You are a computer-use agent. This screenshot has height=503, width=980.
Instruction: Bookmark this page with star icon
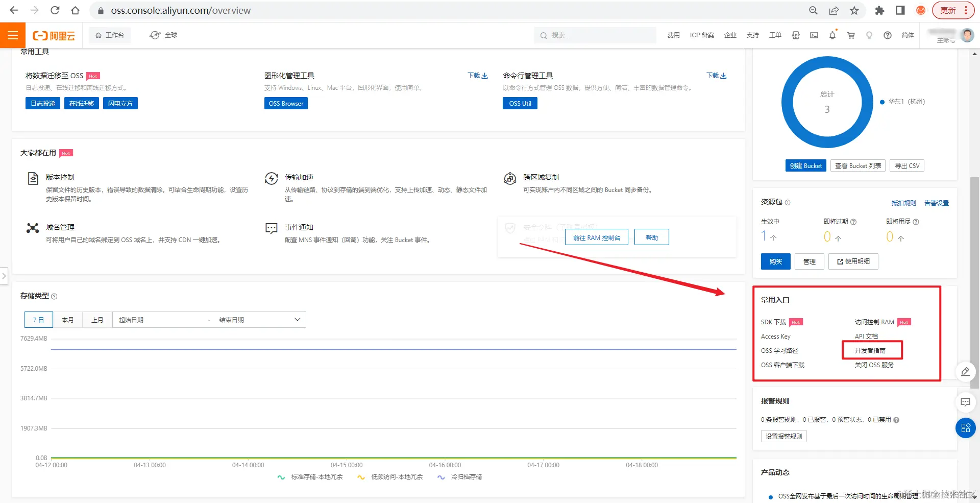[854, 10]
